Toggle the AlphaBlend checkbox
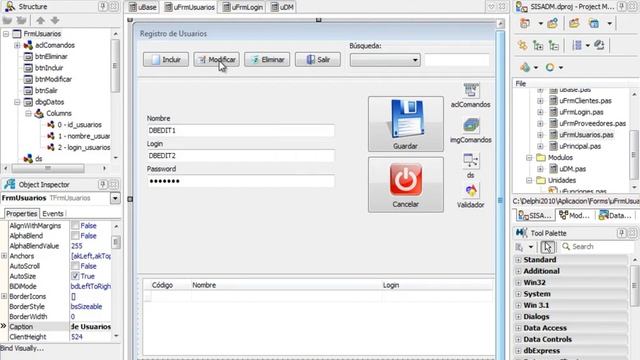This screenshot has width=640, height=360. [x=75, y=236]
